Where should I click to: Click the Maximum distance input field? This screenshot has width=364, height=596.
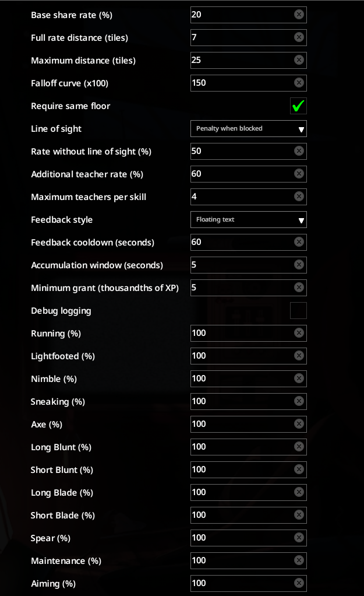point(249,60)
